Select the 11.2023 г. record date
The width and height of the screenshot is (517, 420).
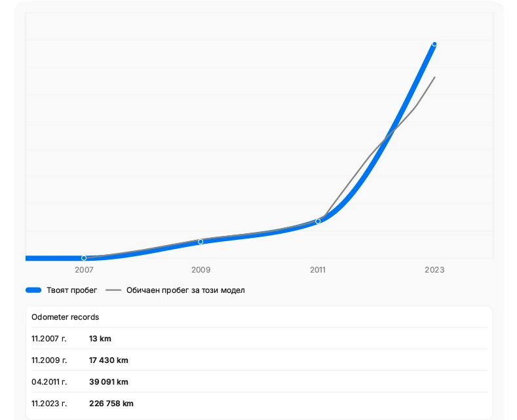[x=49, y=404]
